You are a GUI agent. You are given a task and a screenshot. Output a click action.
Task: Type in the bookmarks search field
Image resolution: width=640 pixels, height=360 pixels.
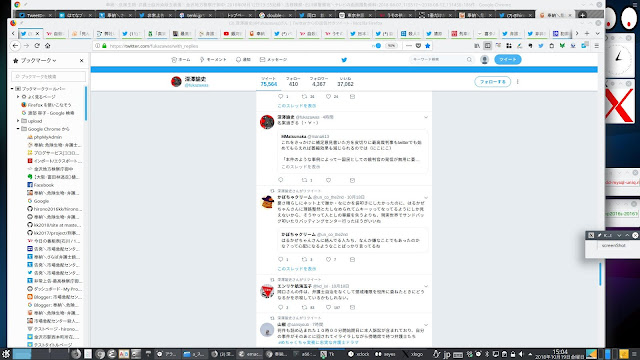(49, 76)
